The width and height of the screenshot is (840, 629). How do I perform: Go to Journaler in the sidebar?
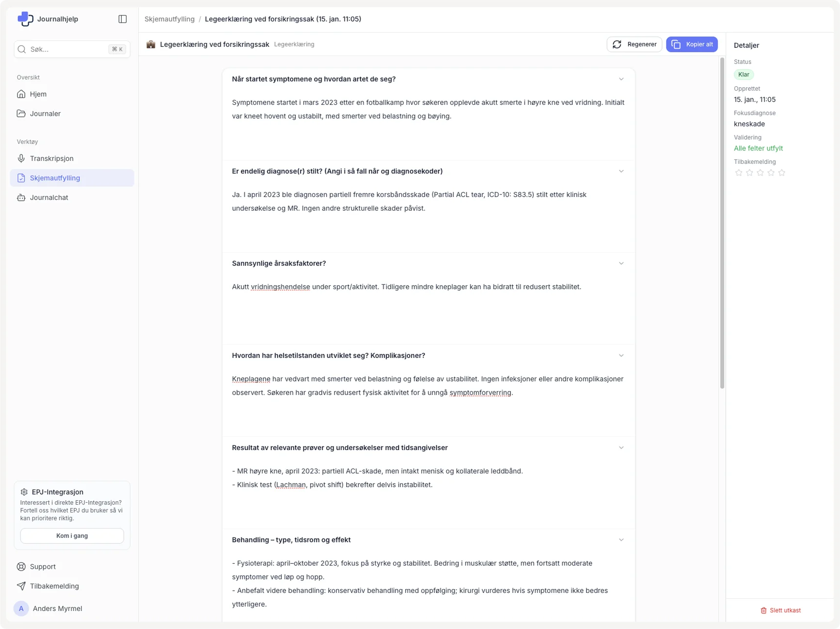45,114
